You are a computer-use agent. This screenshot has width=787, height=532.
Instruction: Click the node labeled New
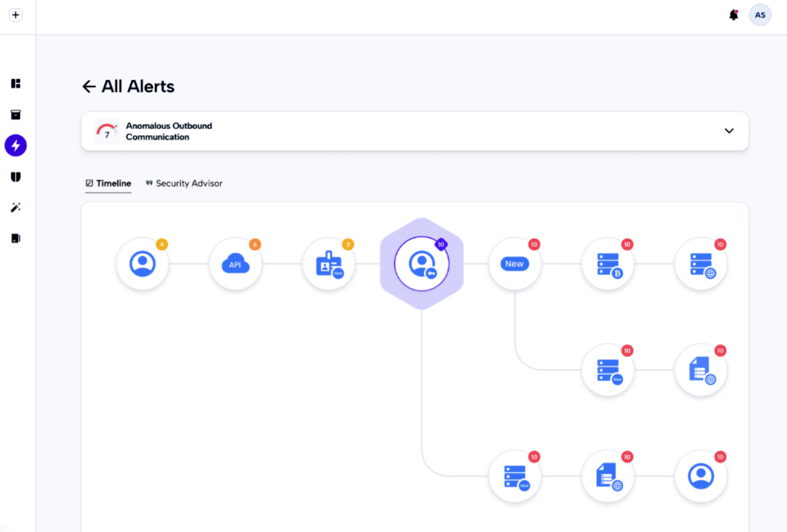click(514, 264)
